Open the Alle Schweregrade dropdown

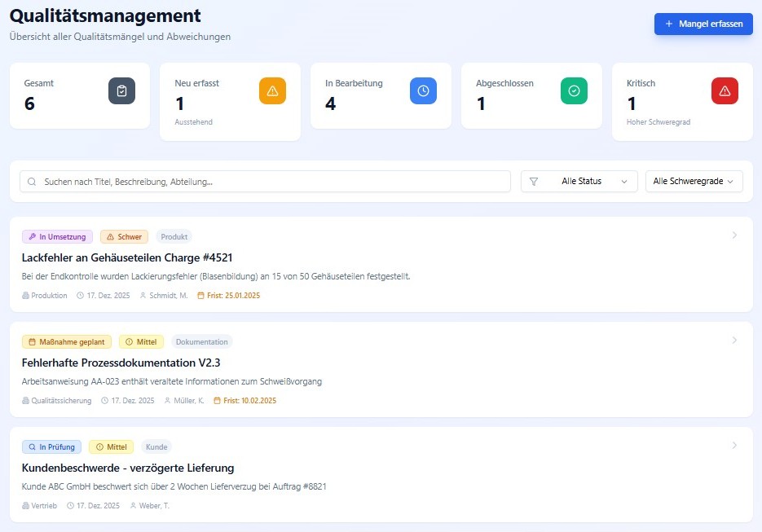click(694, 182)
